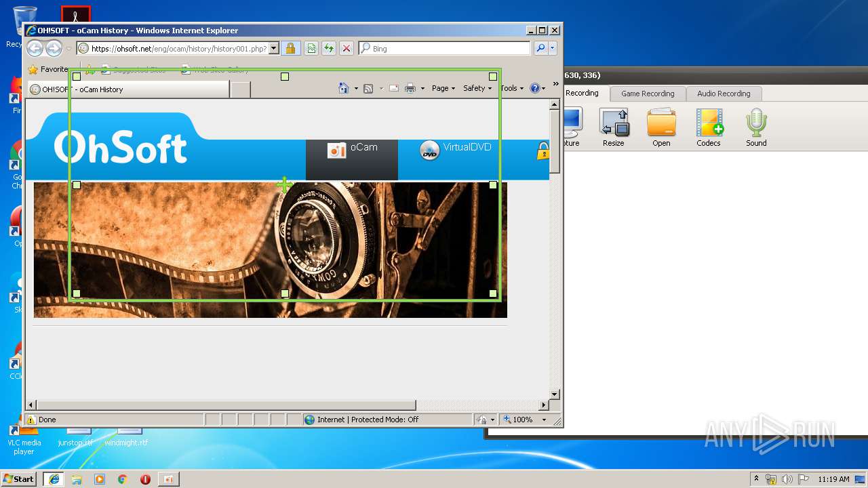Switch to Audio Recording tab
This screenshot has width=868, height=488.
[x=724, y=94]
